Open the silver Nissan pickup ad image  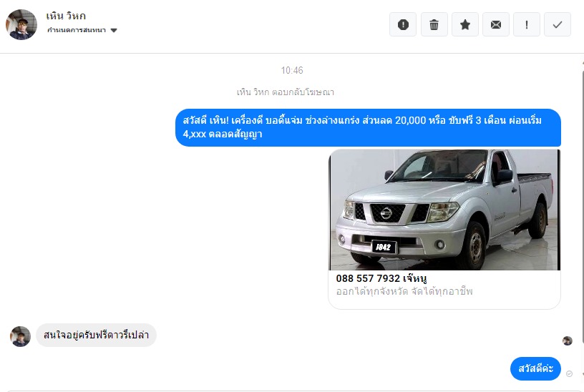[444, 210]
